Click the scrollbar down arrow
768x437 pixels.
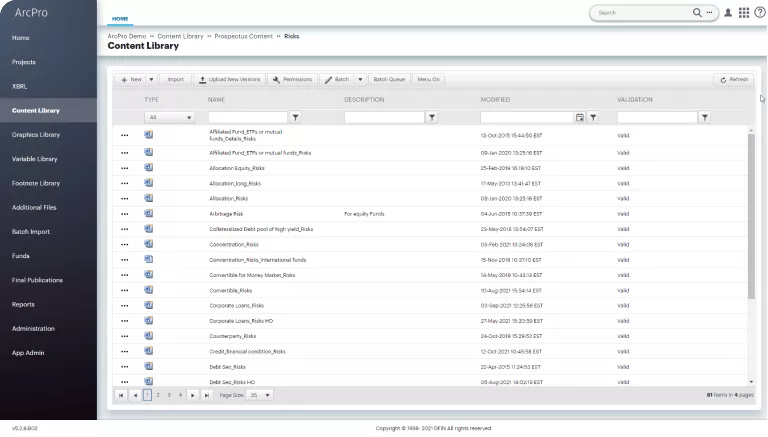pos(751,382)
